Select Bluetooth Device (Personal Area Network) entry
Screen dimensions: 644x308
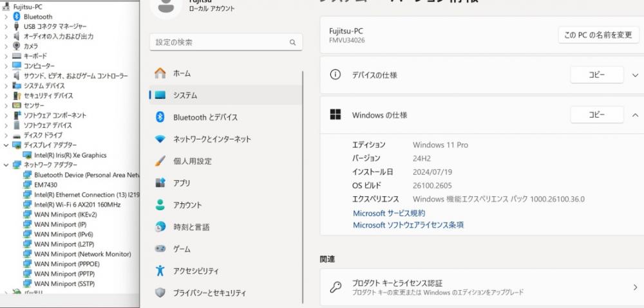point(87,175)
